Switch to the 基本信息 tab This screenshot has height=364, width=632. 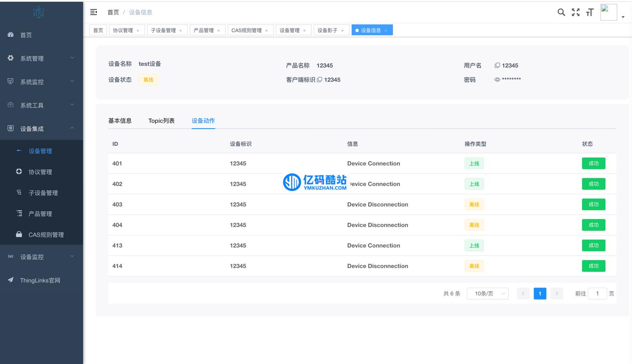click(120, 121)
